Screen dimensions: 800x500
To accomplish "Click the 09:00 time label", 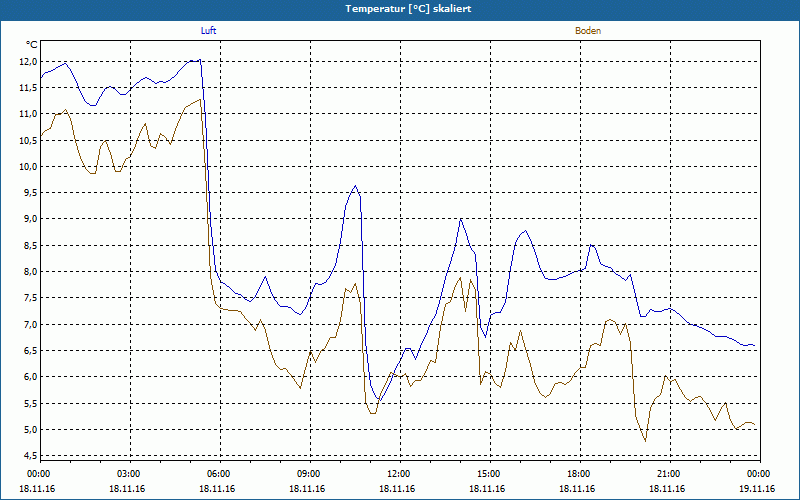I will (x=308, y=474).
